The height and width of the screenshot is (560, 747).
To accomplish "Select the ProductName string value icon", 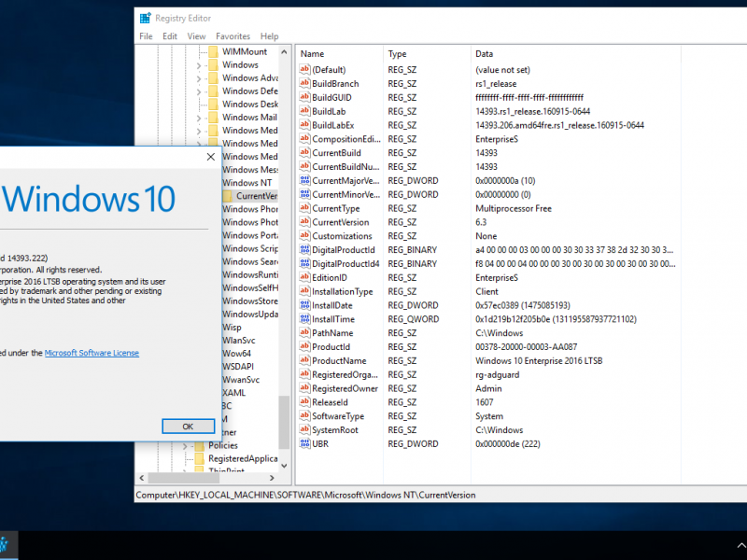I will 305,360.
